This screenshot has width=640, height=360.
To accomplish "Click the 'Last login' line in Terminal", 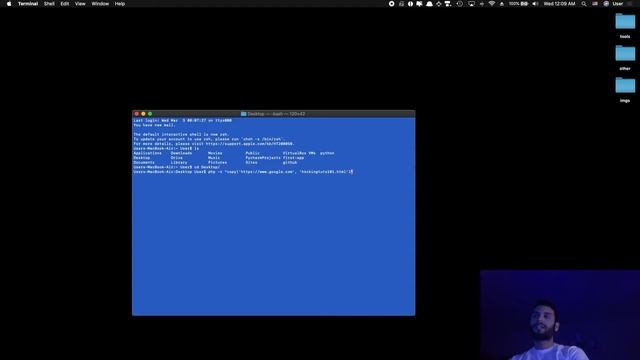I will click(182, 120).
